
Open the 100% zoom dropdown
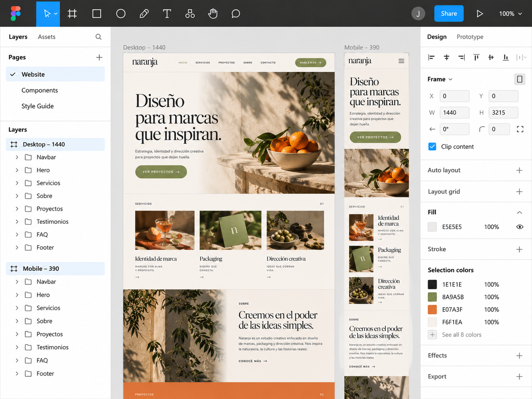coord(510,14)
